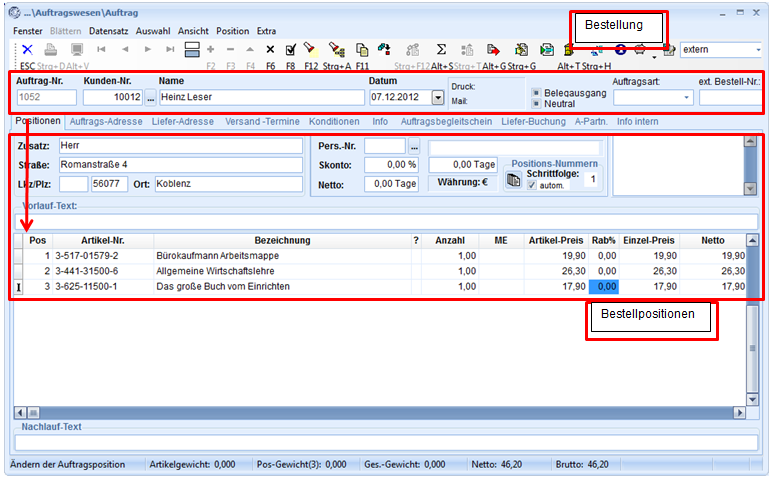
Task: Open the Auftragsart dropdown
Action: (x=686, y=98)
